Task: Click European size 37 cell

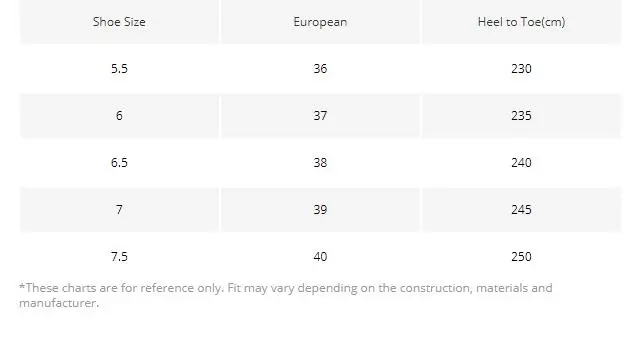Action: [320, 116]
